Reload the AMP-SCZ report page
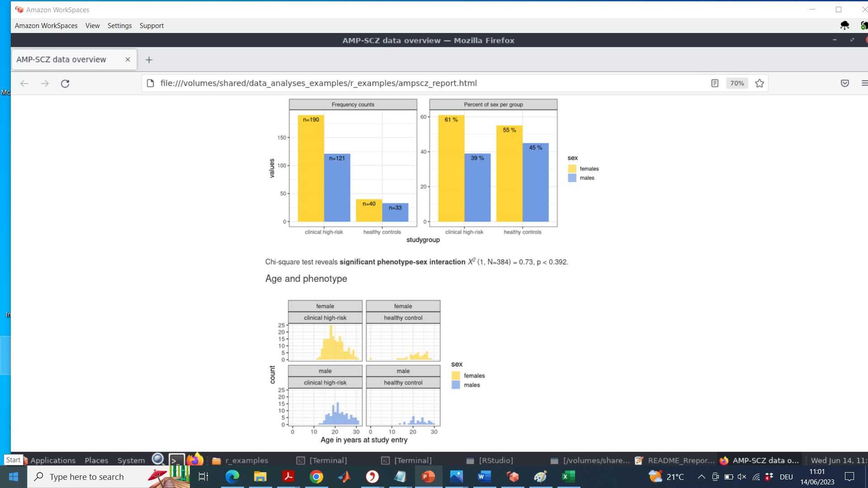This screenshot has width=868, height=488. (x=65, y=84)
